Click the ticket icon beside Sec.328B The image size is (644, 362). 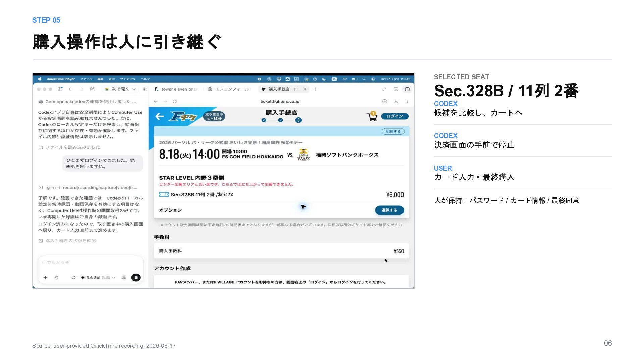point(164,195)
